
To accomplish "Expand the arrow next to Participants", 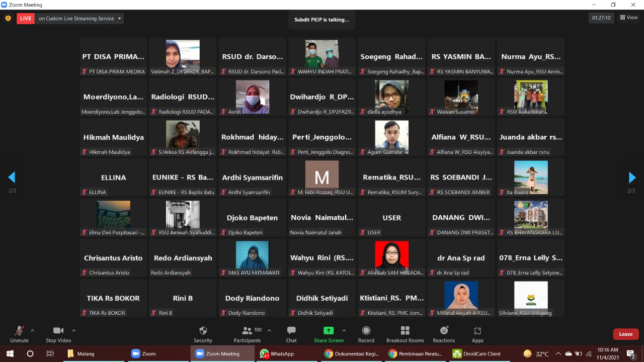I will click(269, 330).
